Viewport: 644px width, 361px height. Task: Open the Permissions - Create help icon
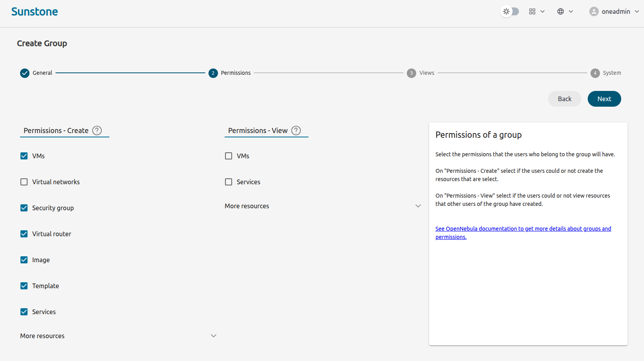(97, 130)
